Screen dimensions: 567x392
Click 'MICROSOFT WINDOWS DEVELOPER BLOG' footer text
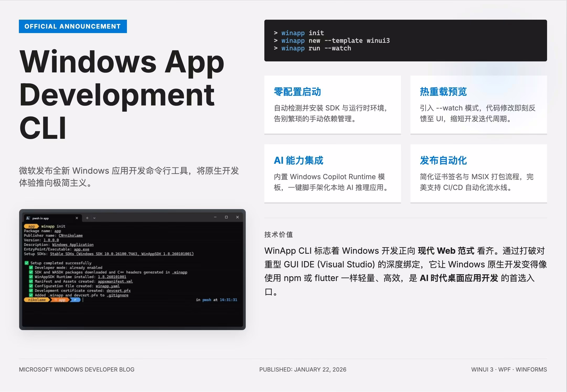77,369
